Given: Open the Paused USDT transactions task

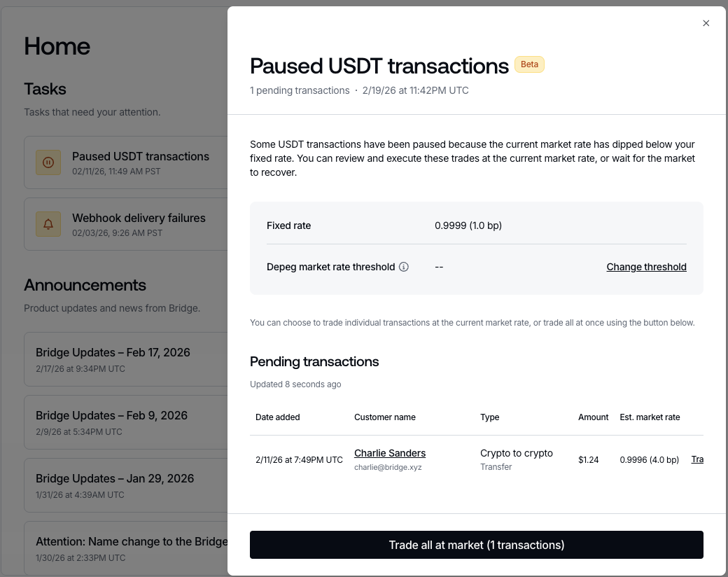Looking at the screenshot, I should [140, 157].
